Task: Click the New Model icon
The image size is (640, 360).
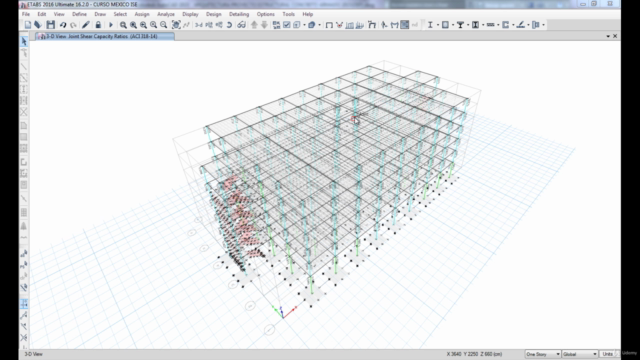Action: click(28, 25)
